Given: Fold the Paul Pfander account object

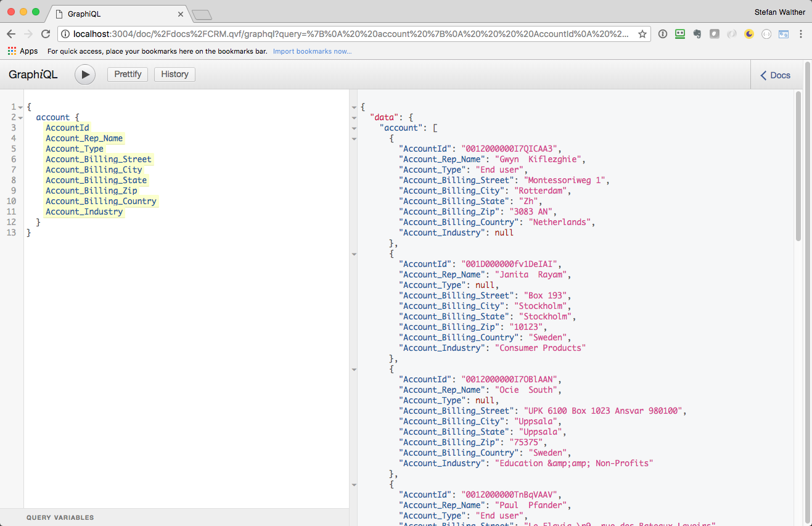Looking at the screenshot, I should (354, 485).
